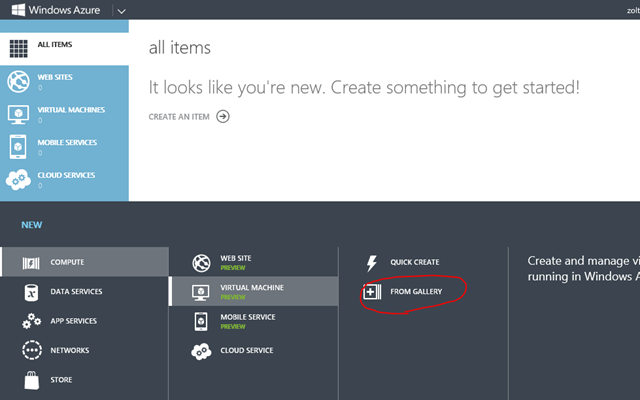Click the Mobile Services phone icon in sidebar

pyautogui.click(x=18, y=146)
